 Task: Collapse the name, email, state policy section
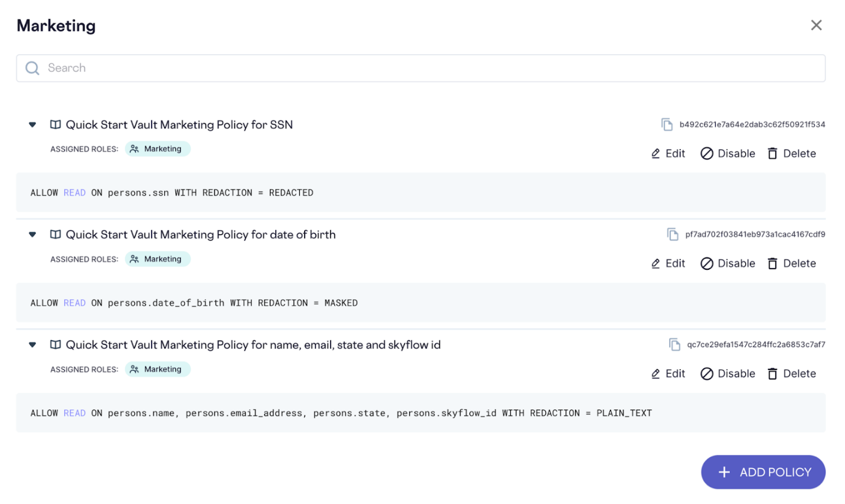(32, 345)
